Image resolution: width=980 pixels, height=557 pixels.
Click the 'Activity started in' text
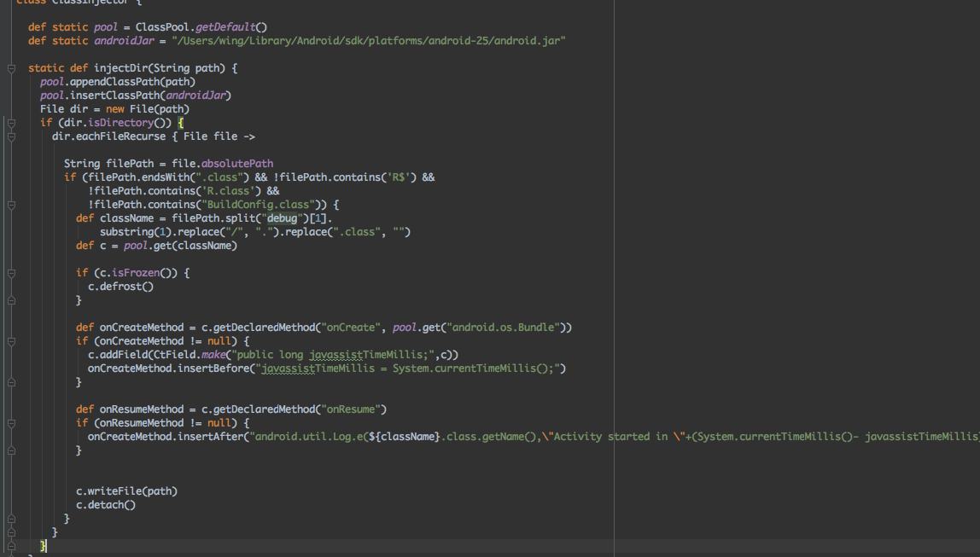coord(610,437)
